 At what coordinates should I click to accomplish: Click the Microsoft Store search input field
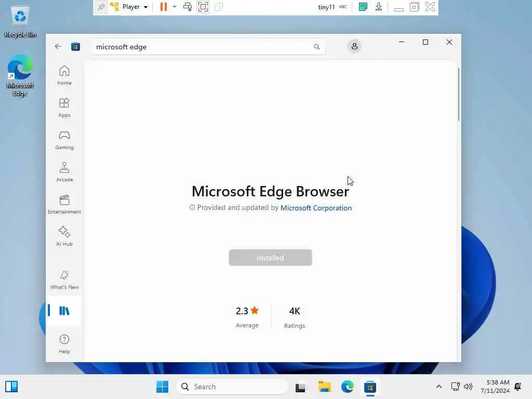(x=208, y=47)
